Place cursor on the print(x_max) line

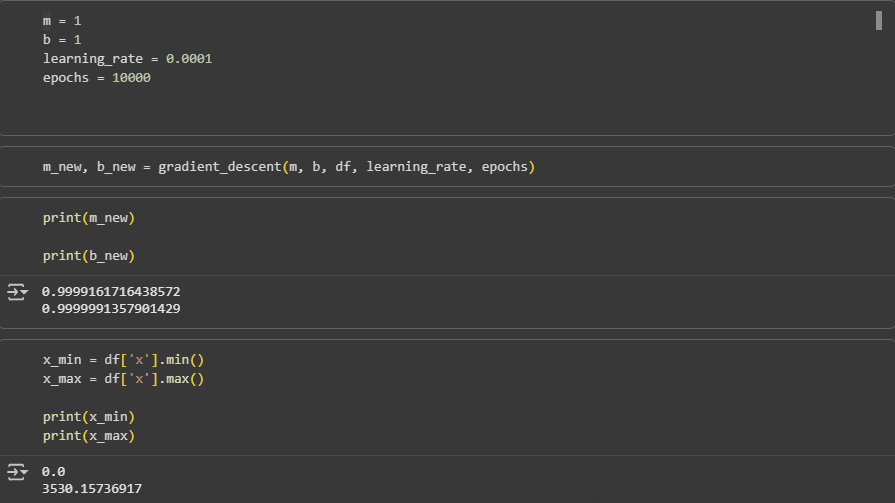88,436
